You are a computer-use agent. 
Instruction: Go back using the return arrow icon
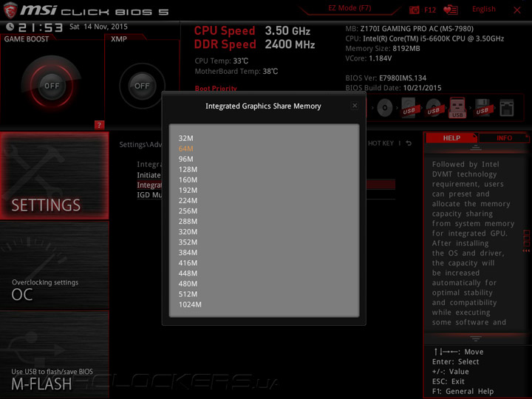[409, 143]
